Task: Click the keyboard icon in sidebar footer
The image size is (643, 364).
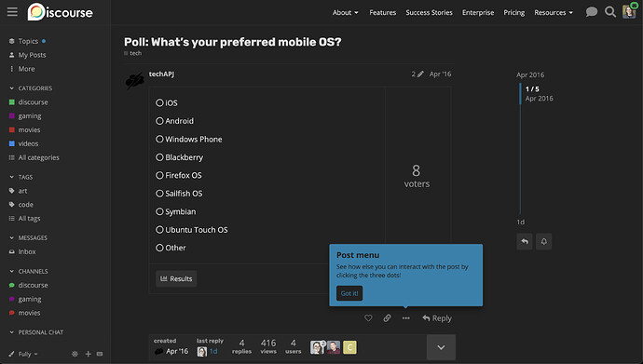Action: pyautogui.click(x=100, y=354)
